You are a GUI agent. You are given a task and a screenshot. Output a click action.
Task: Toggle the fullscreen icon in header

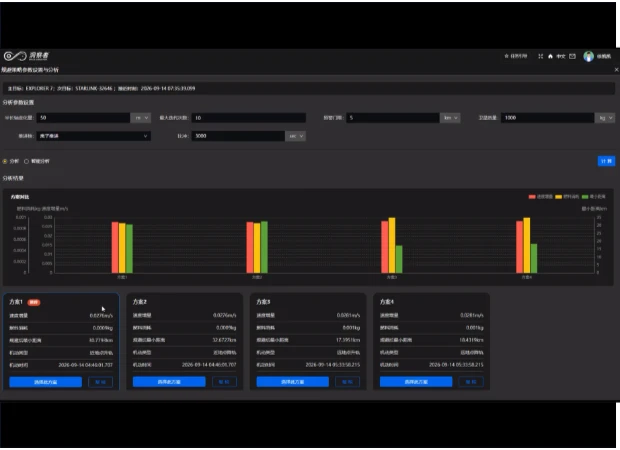click(x=541, y=56)
